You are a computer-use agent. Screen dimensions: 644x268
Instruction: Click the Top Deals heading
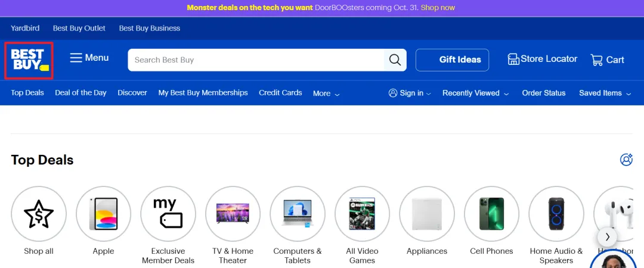pyautogui.click(x=42, y=160)
